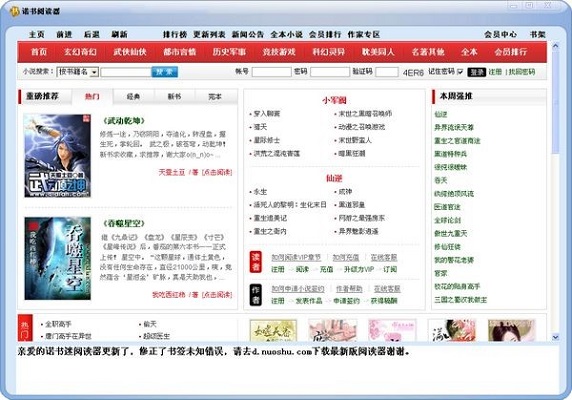572x400 pixels.
Task: Switch to the 热门 recommendation tab
Action: 92,97
